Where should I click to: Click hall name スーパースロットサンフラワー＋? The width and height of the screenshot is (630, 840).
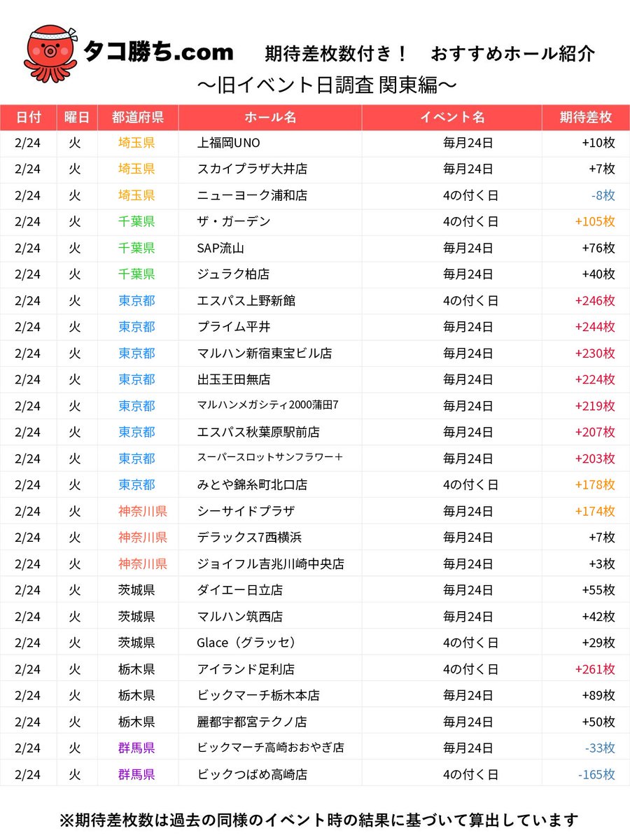pos(270,458)
